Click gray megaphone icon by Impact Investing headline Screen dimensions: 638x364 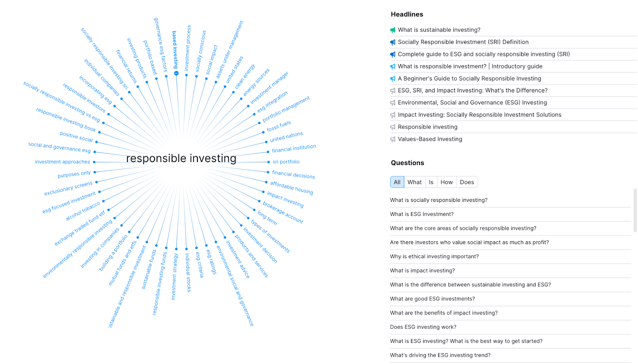(393, 115)
